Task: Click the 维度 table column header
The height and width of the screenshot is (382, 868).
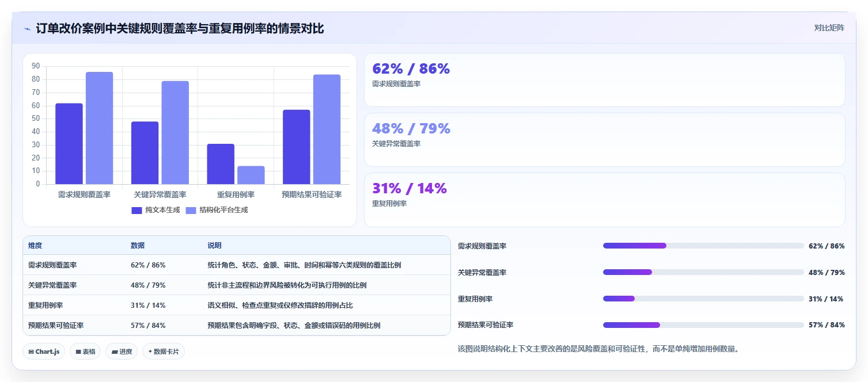Action: tap(35, 246)
